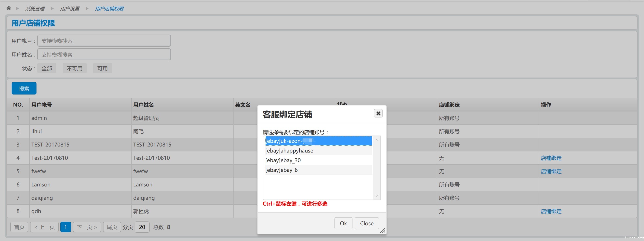This screenshot has height=241, width=644.
Task: Select status filter 可用
Action: click(x=102, y=68)
